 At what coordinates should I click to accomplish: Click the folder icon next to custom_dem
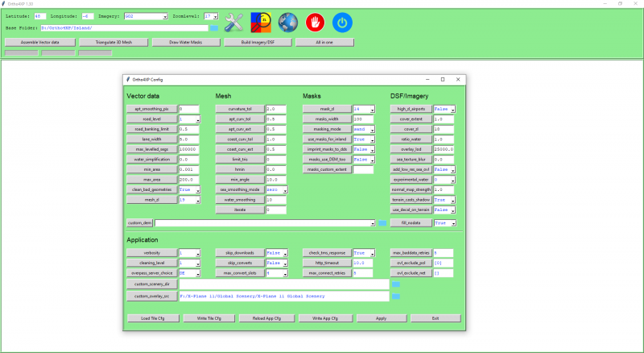point(382,223)
